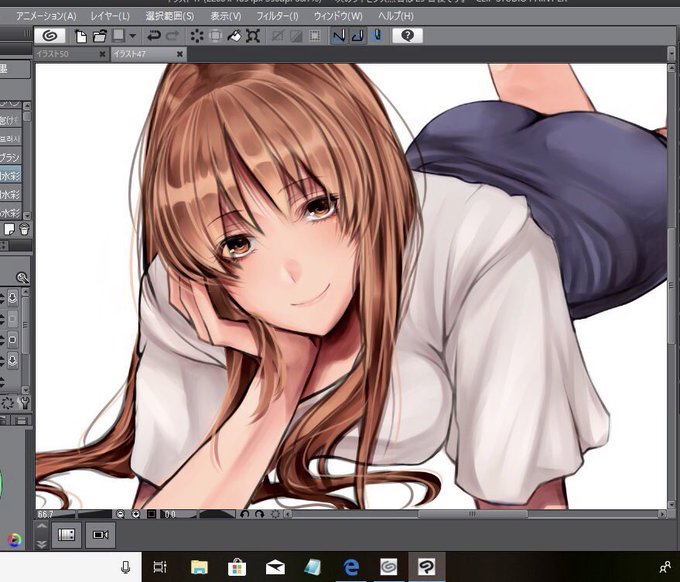This screenshot has width=680, height=582.
Task: Open the 表示(V) menu
Action: tap(226, 16)
